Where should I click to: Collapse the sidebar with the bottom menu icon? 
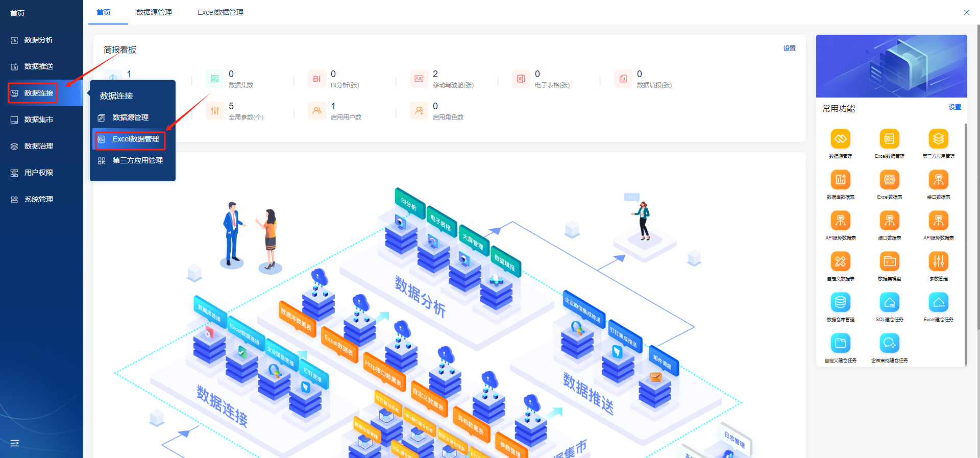15,443
